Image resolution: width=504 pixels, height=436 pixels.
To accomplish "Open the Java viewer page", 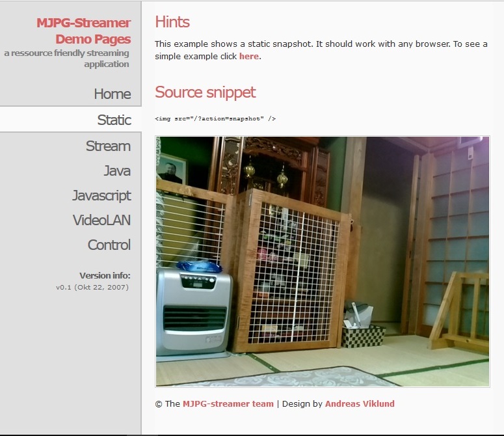I will tap(117, 170).
